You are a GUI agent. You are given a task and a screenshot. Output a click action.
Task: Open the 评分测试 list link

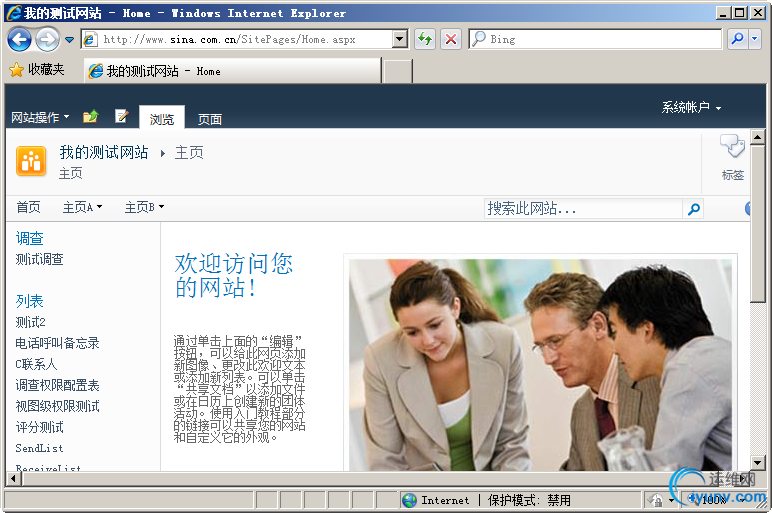(x=39, y=427)
